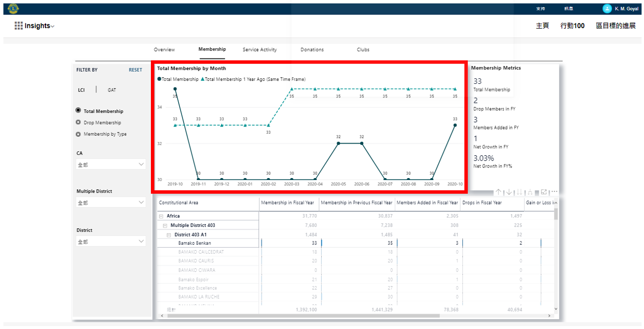
Task: Click the table's horizontal scrollbar
Action: click(302, 315)
